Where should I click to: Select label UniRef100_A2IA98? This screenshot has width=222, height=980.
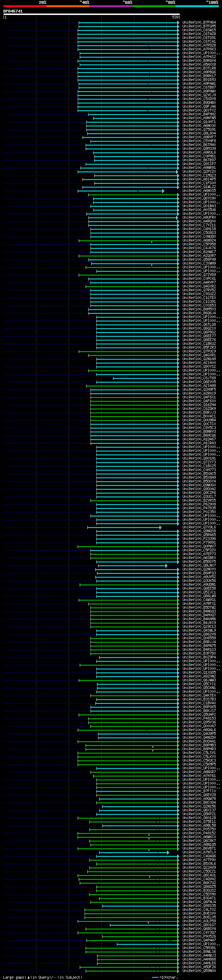click(x=199, y=386)
